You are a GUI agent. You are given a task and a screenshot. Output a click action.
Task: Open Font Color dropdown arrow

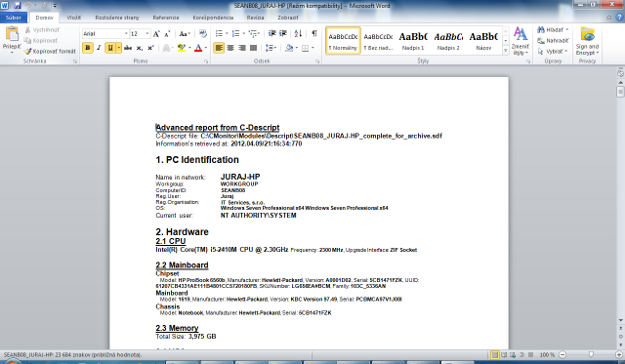point(206,48)
